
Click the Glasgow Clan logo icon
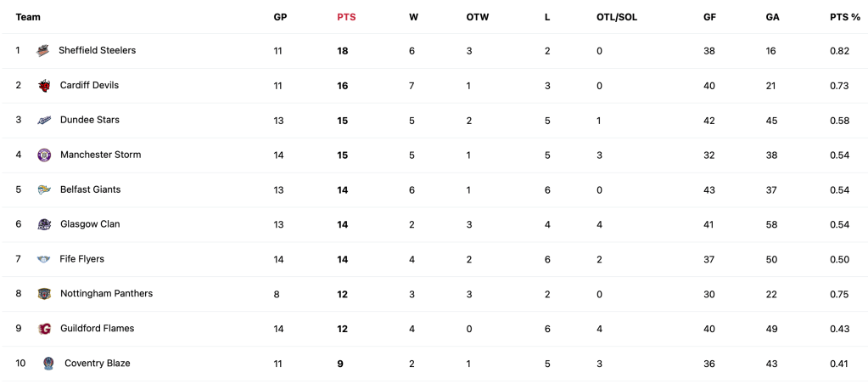[x=44, y=225]
